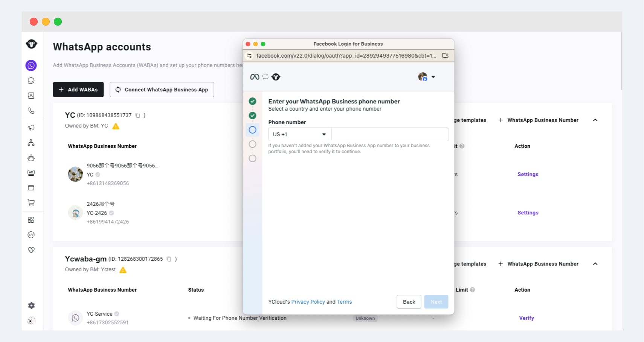Click the Status column header

pos(196,290)
